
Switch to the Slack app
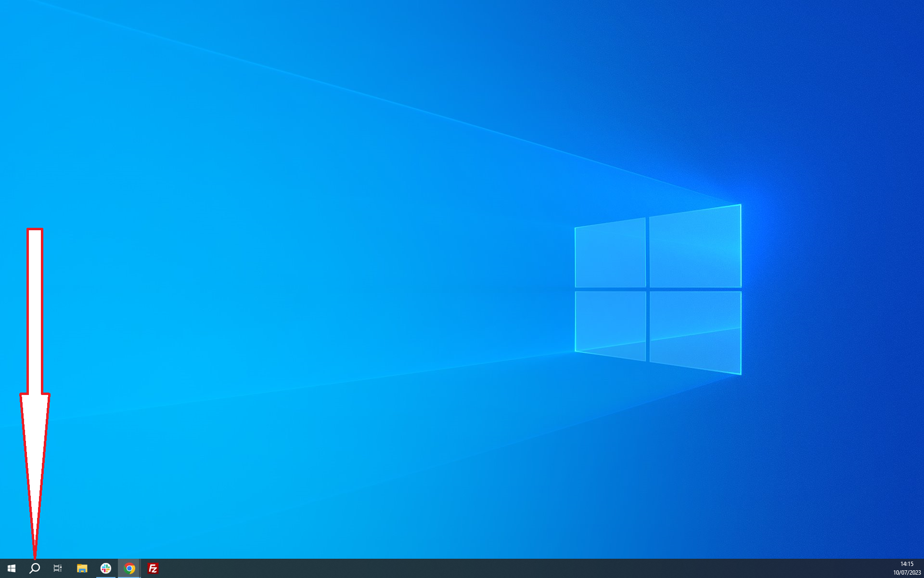[x=106, y=568]
